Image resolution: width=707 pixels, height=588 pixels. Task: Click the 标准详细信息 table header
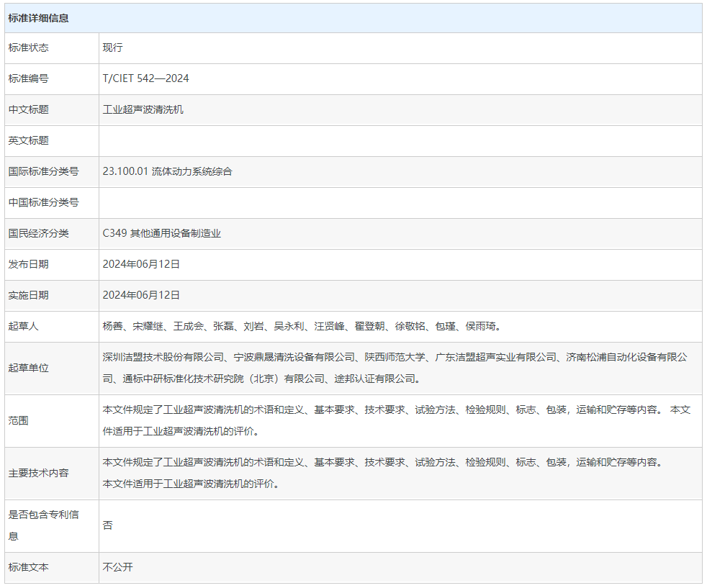click(x=39, y=18)
